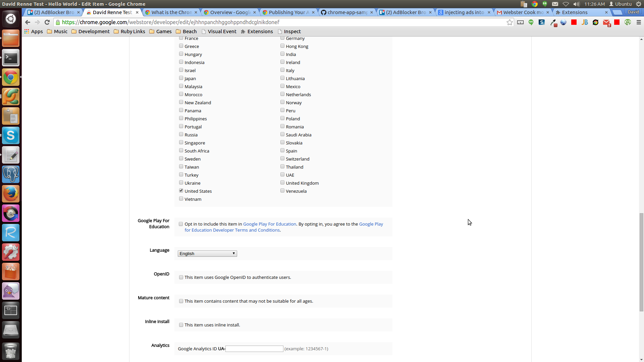
Task: Close the injecting ads into tab
Action: (489, 12)
